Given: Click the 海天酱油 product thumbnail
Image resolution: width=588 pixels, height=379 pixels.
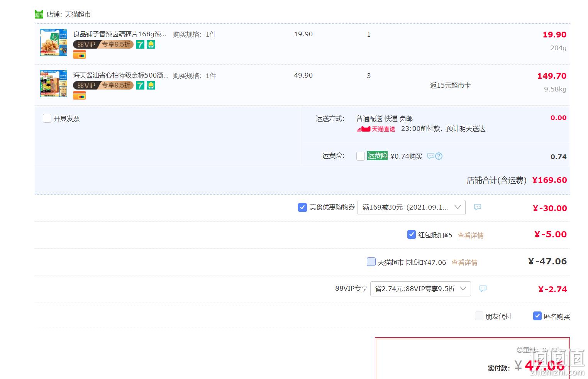Looking at the screenshot, I should [54, 83].
